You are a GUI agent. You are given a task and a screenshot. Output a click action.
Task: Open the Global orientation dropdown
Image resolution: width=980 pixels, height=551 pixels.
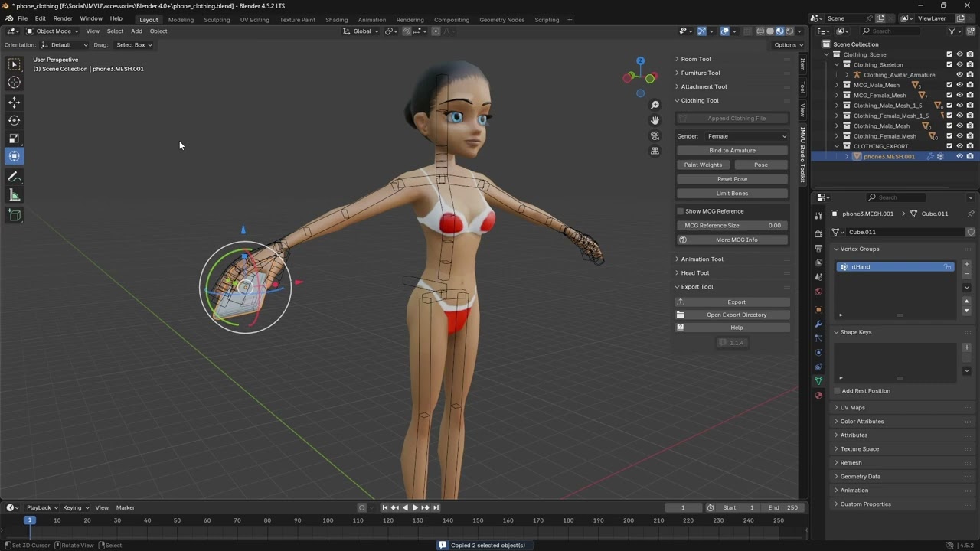pos(361,31)
